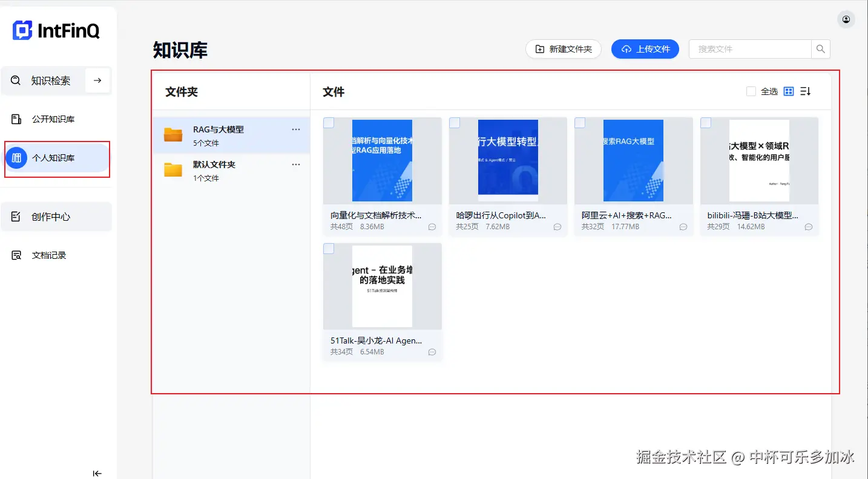Click the file name 阿里云+AI+搜索+RAG...
Image resolution: width=868 pixels, height=479 pixels.
(x=626, y=215)
